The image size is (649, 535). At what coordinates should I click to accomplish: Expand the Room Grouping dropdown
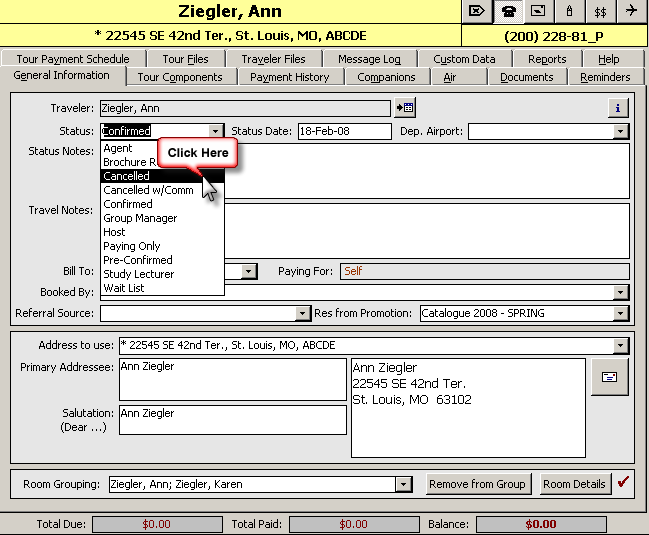(403, 484)
